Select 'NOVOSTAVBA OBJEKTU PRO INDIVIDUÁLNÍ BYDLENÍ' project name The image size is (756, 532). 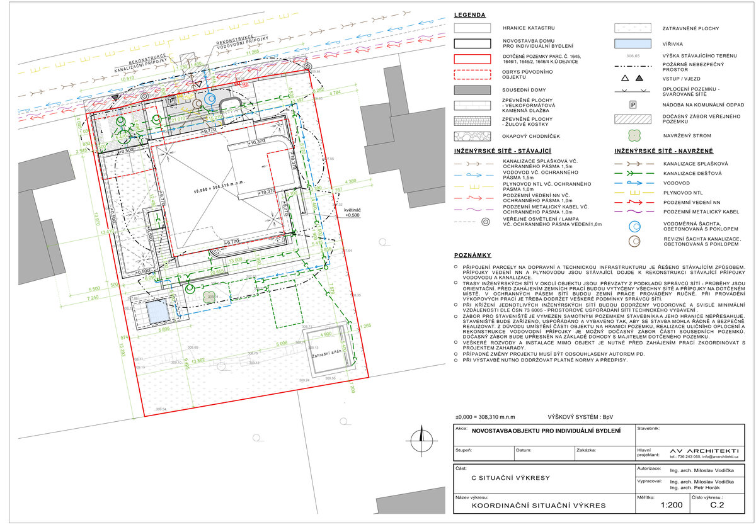(x=546, y=431)
